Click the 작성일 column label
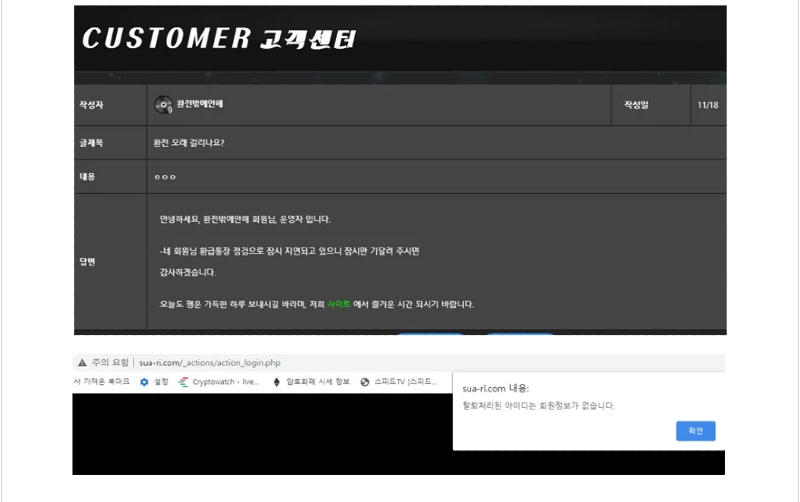Viewport: 800px width, 502px height. 637,104
